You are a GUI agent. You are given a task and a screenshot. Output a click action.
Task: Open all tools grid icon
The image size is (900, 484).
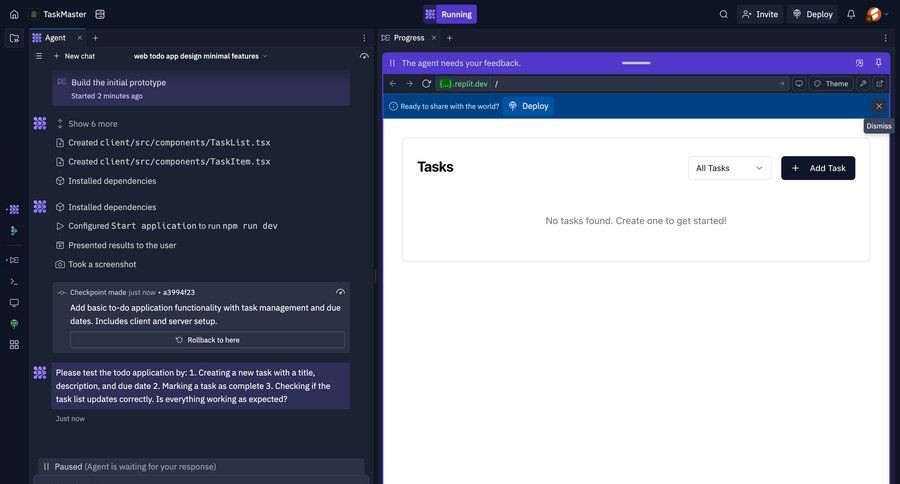14,344
